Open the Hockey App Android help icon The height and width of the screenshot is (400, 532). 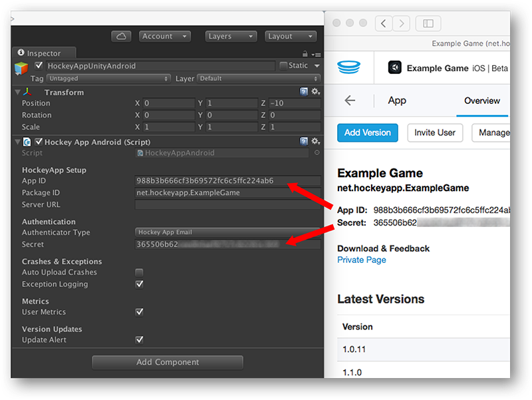pyautogui.click(x=304, y=141)
